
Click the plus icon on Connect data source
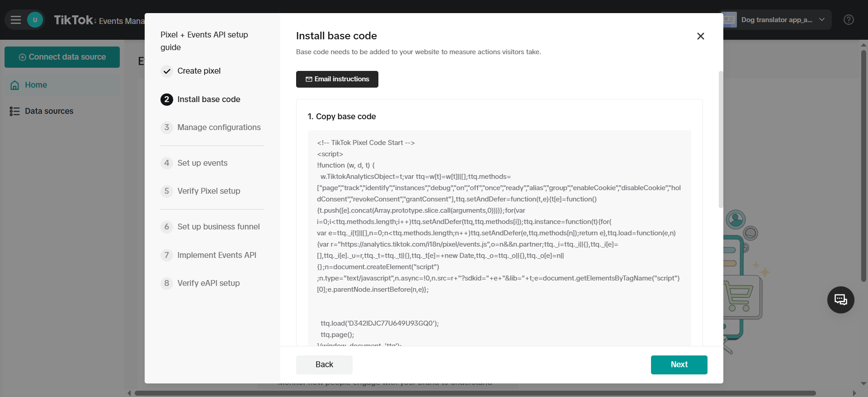coord(22,57)
